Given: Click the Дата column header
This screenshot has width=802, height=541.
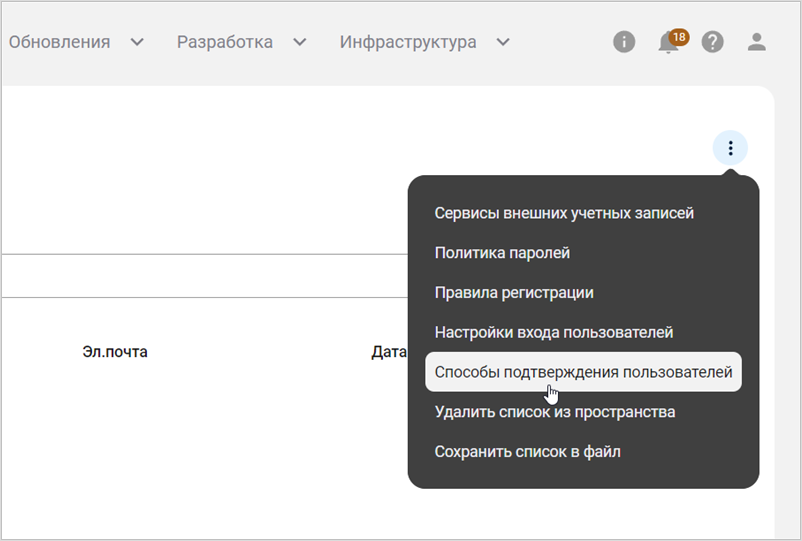Looking at the screenshot, I should pyautogui.click(x=389, y=352).
